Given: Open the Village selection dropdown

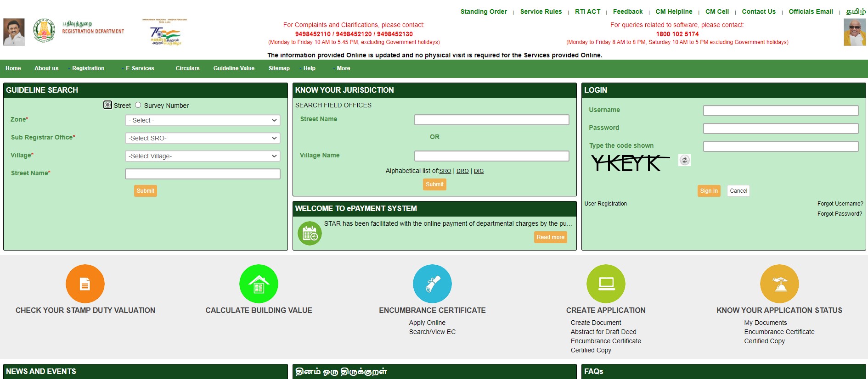Looking at the screenshot, I should pyautogui.click(x=203, y=156).
